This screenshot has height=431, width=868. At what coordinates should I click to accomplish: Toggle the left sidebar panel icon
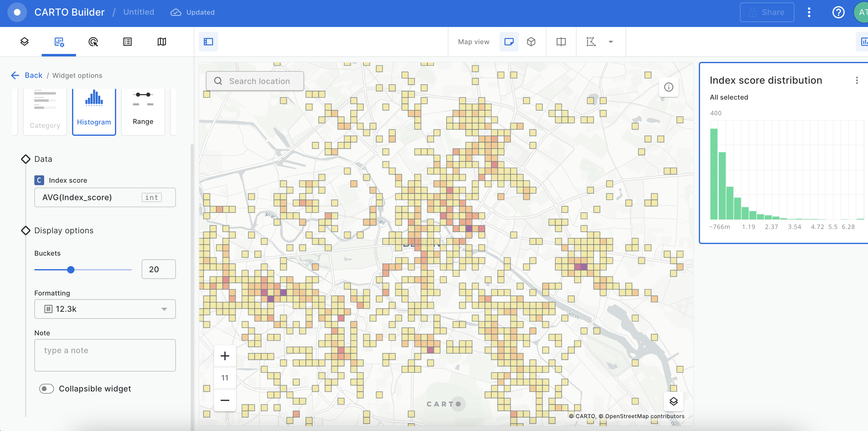208,42
